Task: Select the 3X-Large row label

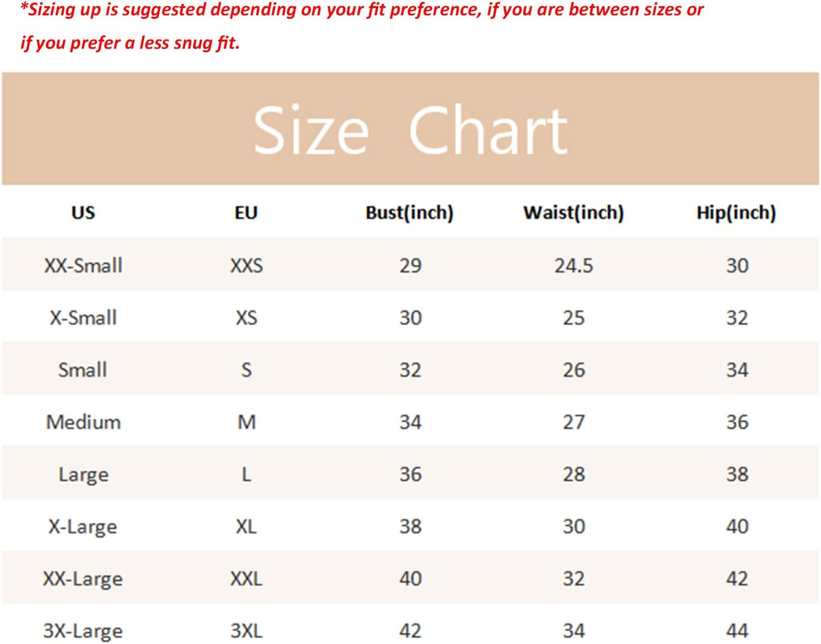Action: point(83,631)
